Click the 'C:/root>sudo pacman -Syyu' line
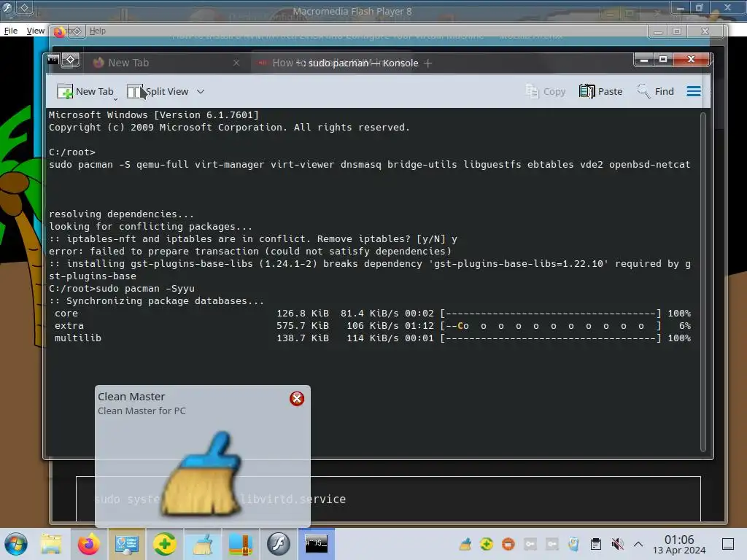Screen dimensions: 747x560 point(122,289)
